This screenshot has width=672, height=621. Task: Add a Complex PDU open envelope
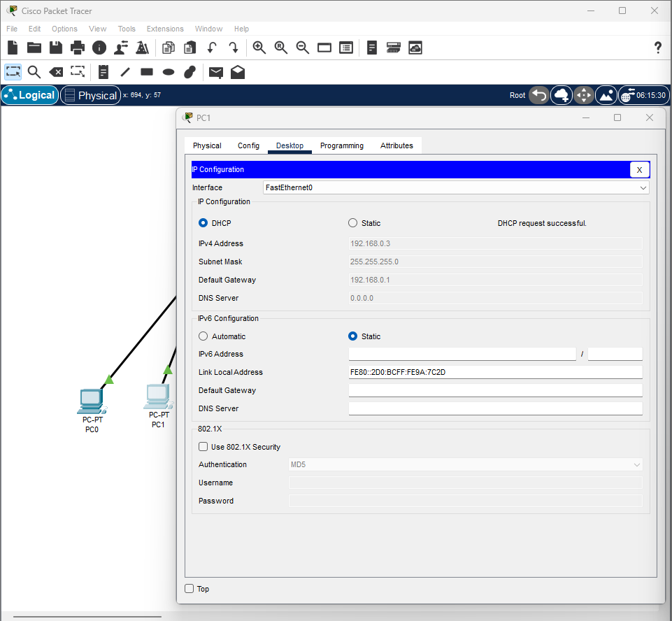pyautogui.click(x=238, y=72)
